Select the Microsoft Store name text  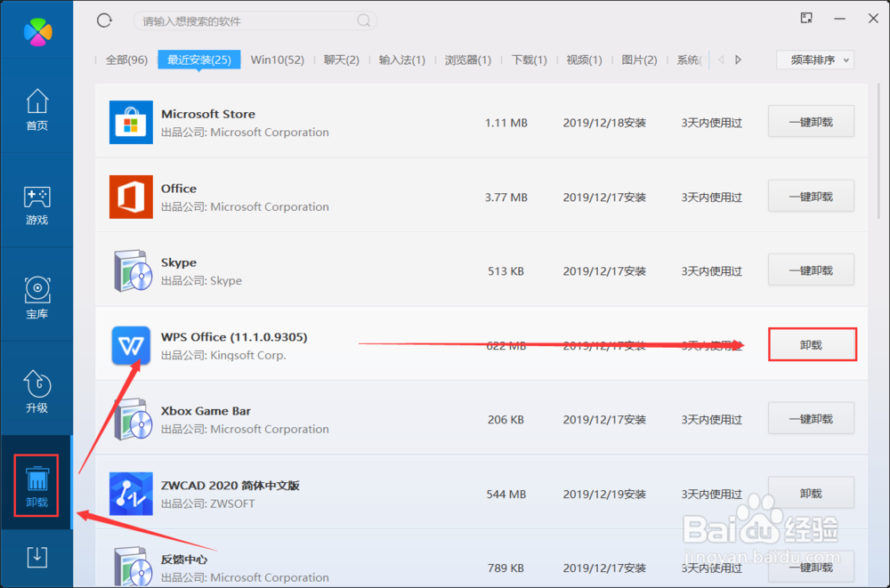pos(208,114)
